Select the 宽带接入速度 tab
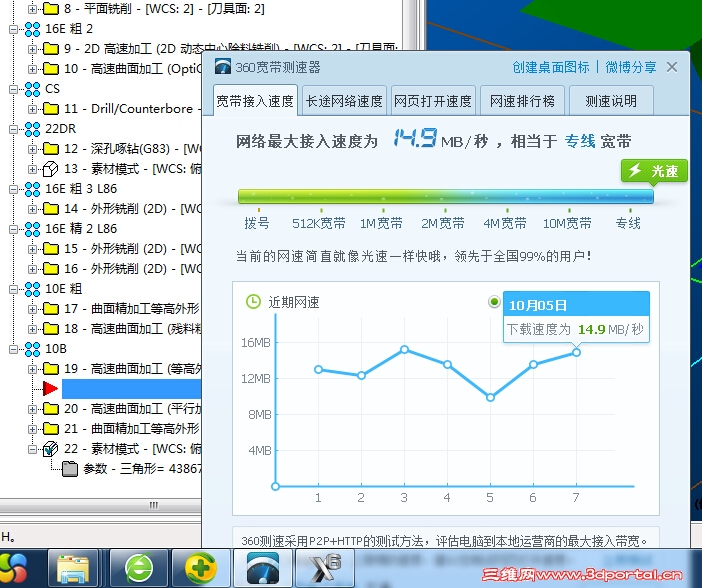 click(x=255, y=101)
